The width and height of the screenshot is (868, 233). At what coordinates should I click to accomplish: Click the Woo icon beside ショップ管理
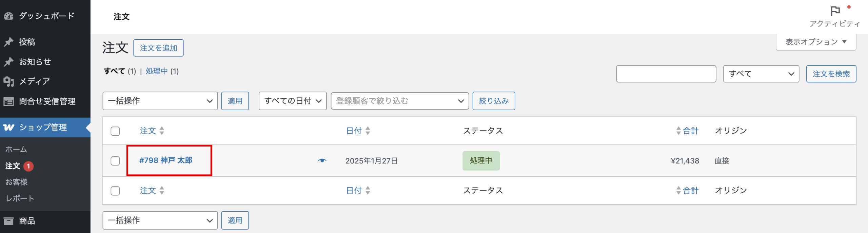8,128
